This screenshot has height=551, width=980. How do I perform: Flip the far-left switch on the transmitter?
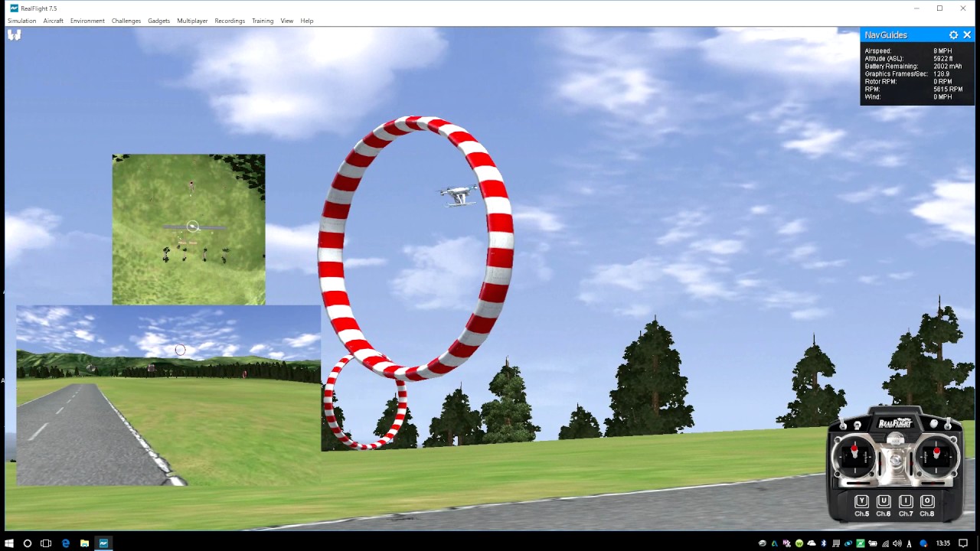pyautogui.click(x=842, y=424)
